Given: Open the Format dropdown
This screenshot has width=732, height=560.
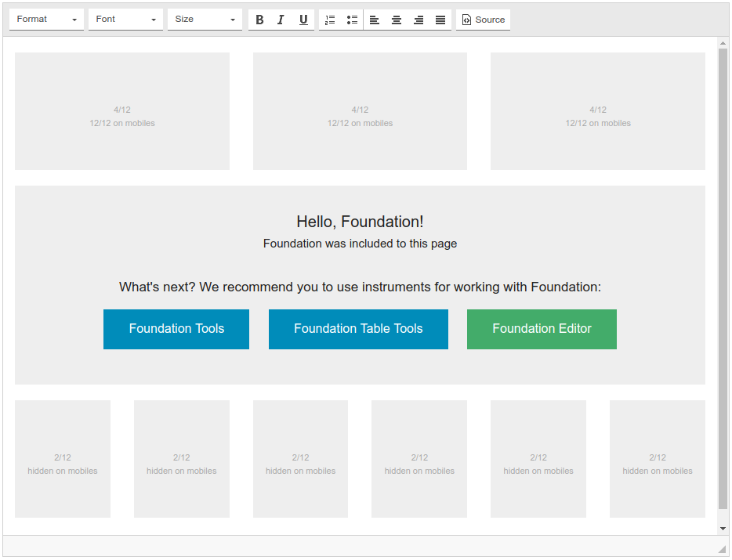Looking at the screenshot, I should tap(46, 20).
